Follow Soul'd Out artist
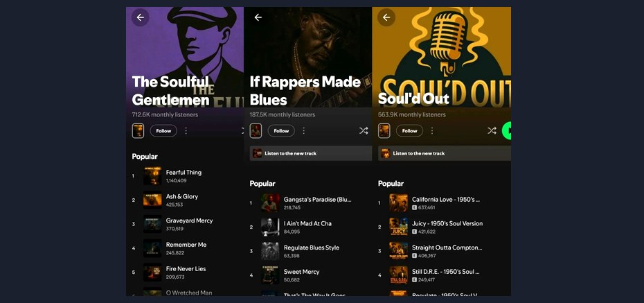 [x=409, y=131]
